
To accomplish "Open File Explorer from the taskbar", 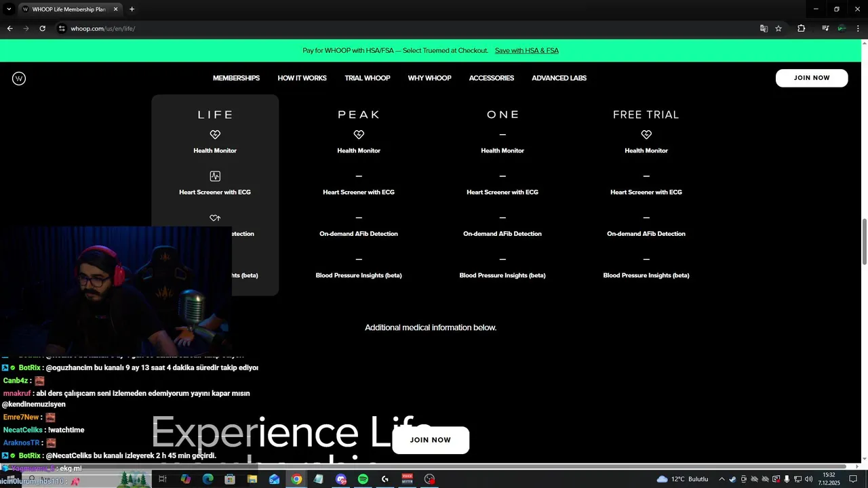I will click(x=252, y=479).
